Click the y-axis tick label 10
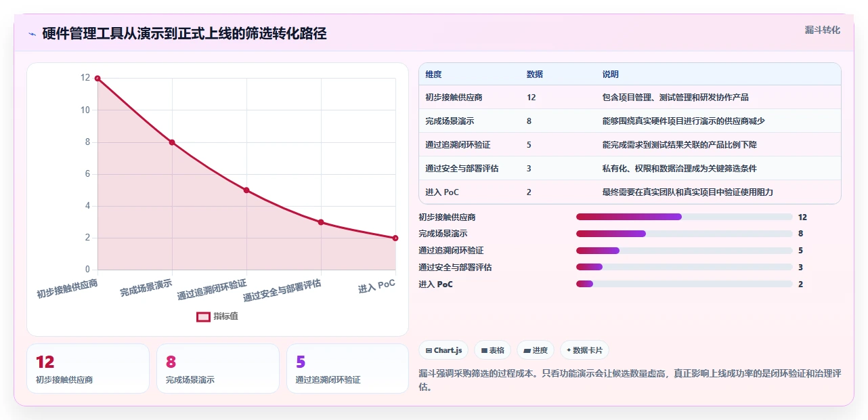The height and width of the screenshot is (420, 868). pos(85,110)
